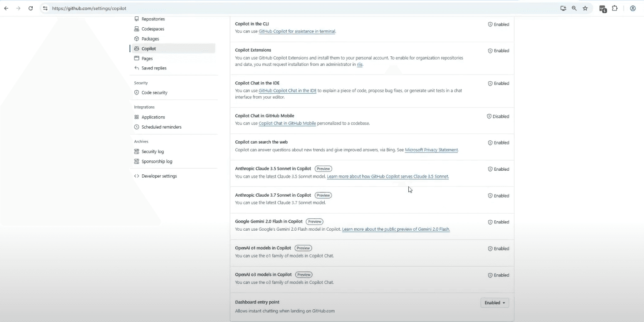Viewport: 644px width, 322px height.
Task: Click the Claude 3.5 Sonnet learn more link
Action: pos(388,177)
